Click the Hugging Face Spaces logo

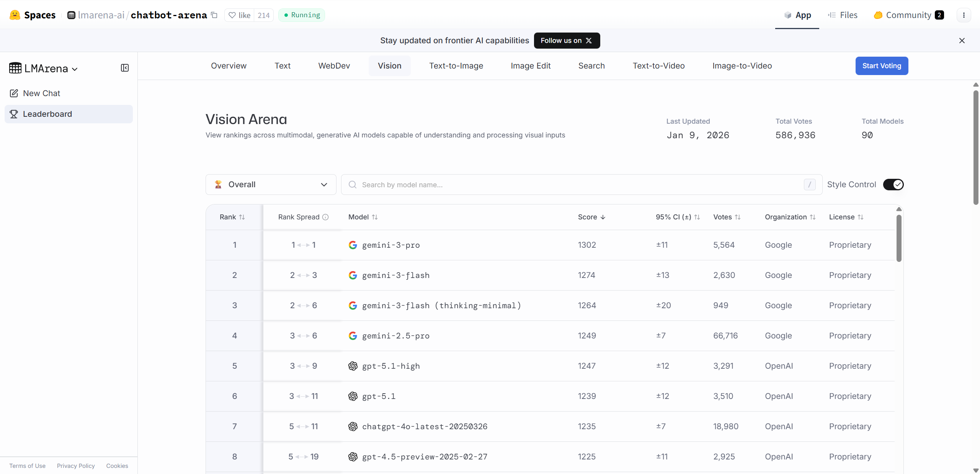pos(15,15)
